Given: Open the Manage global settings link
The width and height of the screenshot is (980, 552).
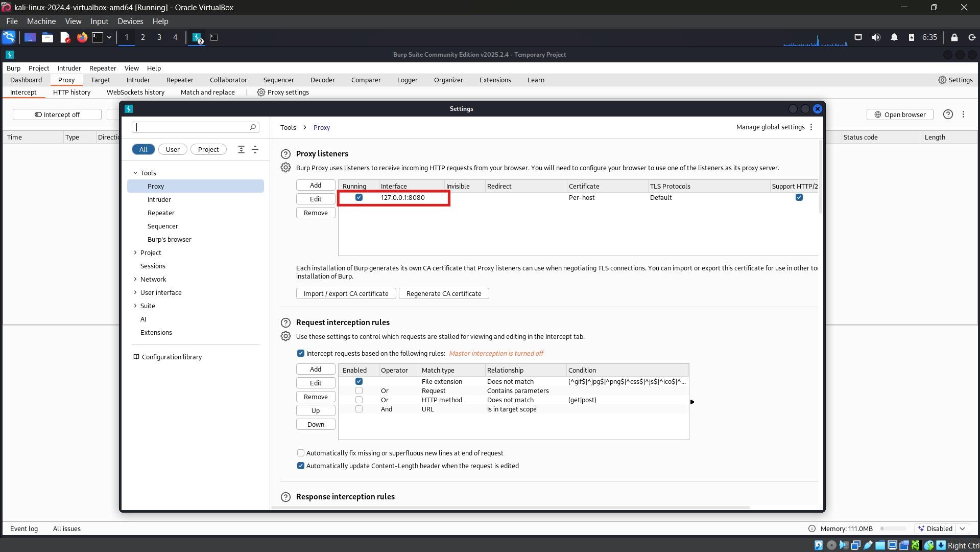Looking at the screenshot, I should 770,127.
